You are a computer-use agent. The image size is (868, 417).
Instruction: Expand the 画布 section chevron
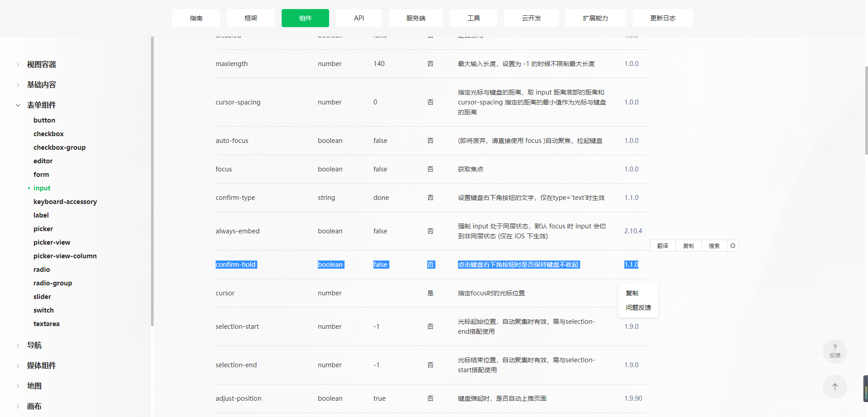[18, 407]
